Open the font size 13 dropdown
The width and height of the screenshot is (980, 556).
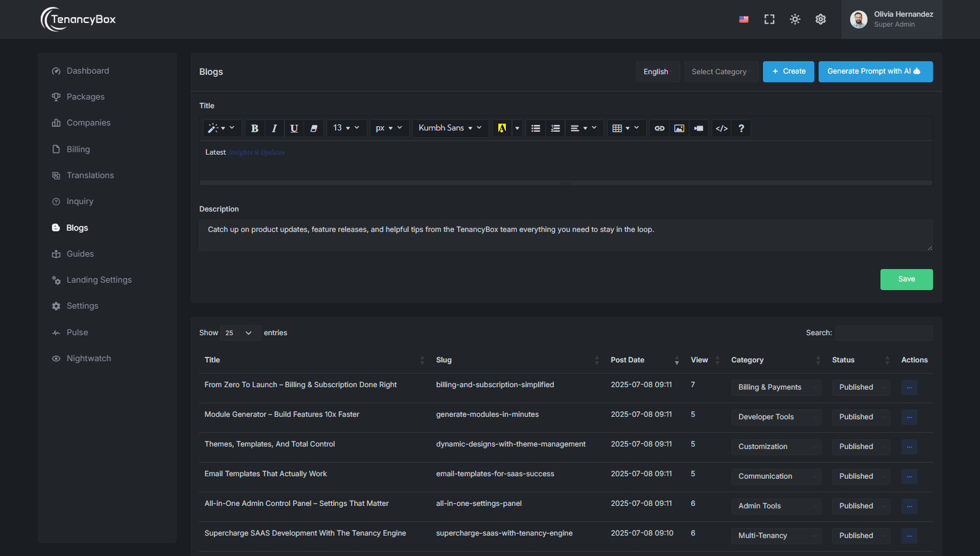tap(346, 128)
